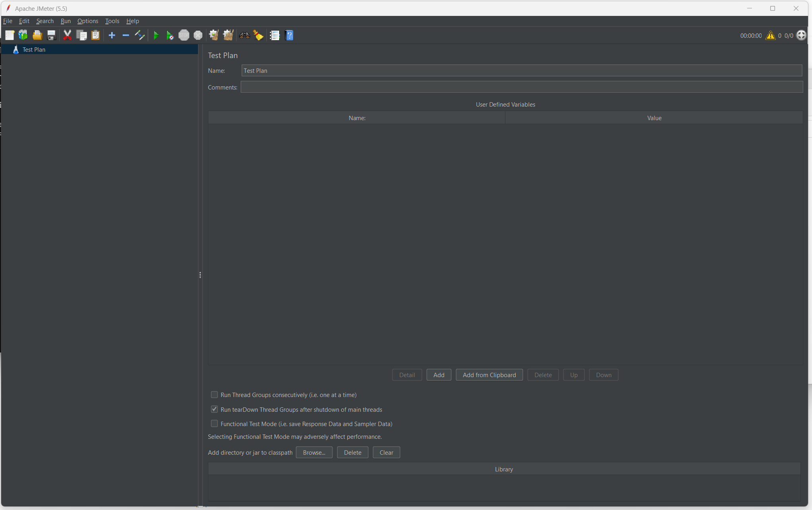Click the warning triangle log icon

771,35
